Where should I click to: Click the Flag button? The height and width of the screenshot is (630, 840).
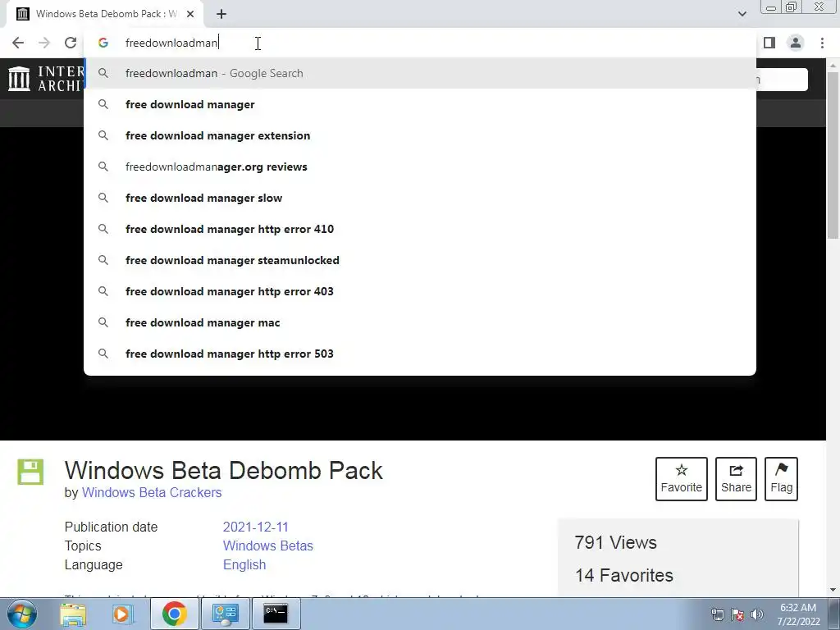pyautogui.click(x=781, y=479)
